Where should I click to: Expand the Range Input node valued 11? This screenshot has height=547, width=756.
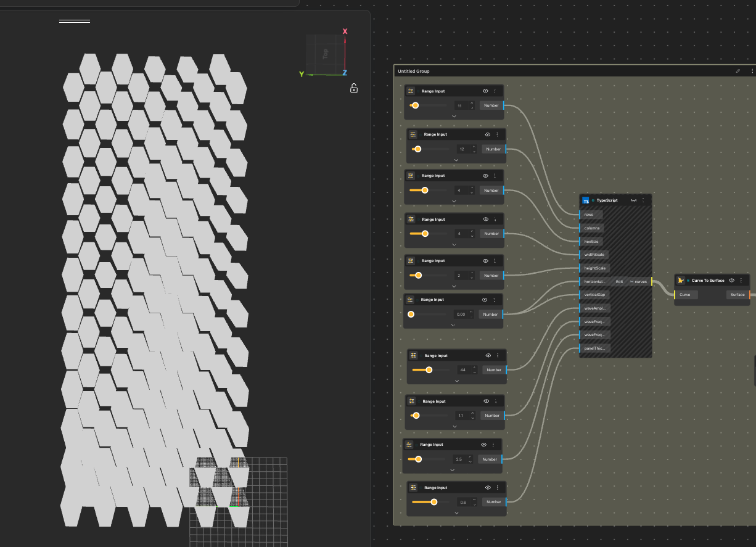point(454,116)
